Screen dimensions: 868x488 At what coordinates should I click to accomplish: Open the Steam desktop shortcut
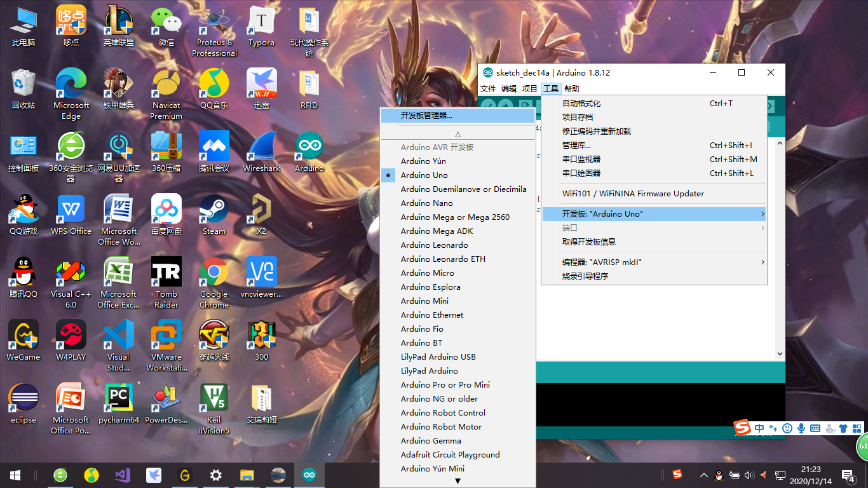click(214, 215)
